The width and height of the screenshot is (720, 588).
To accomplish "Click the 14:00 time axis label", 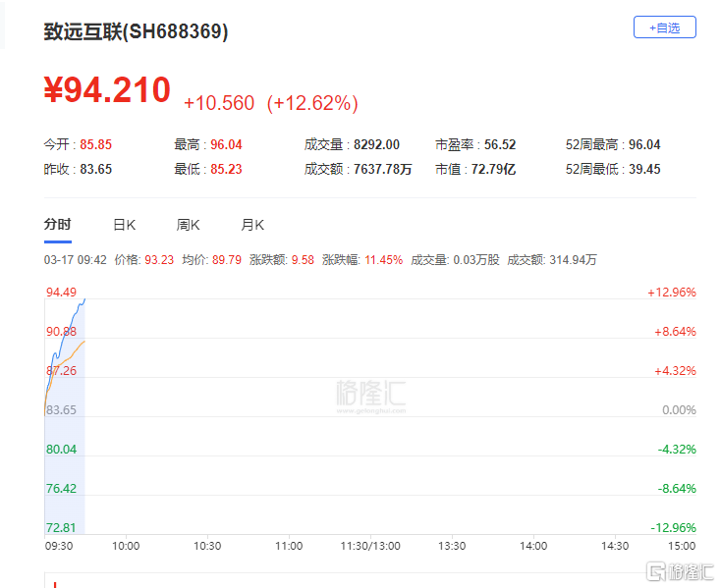I will [x=533, y=546].
